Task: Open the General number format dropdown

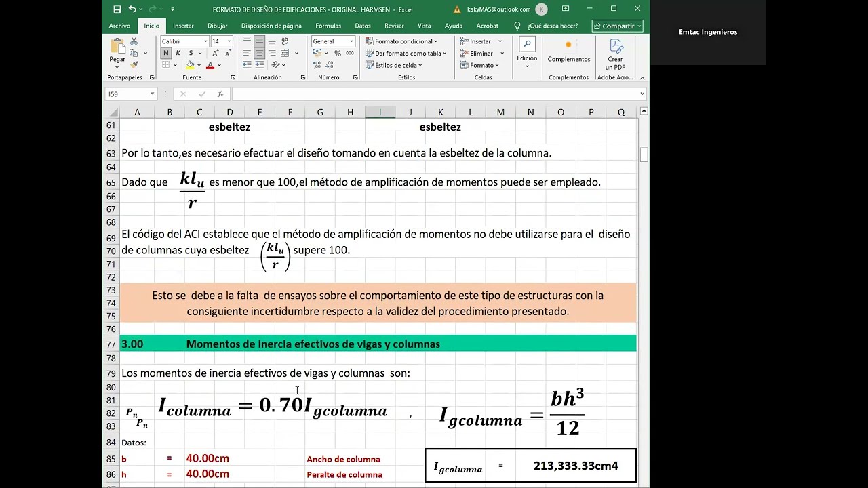Action: [351, 41]
